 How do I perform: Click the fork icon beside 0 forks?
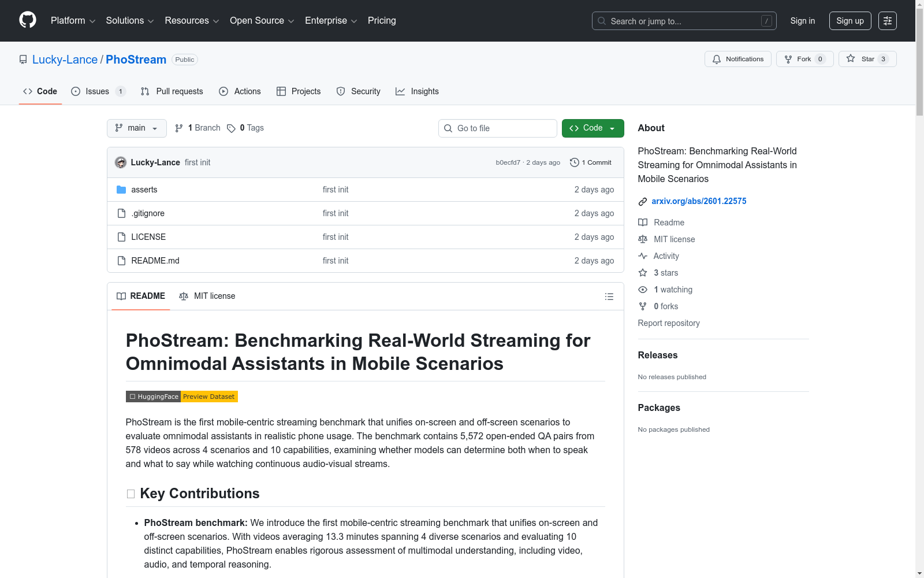[642, 306]
